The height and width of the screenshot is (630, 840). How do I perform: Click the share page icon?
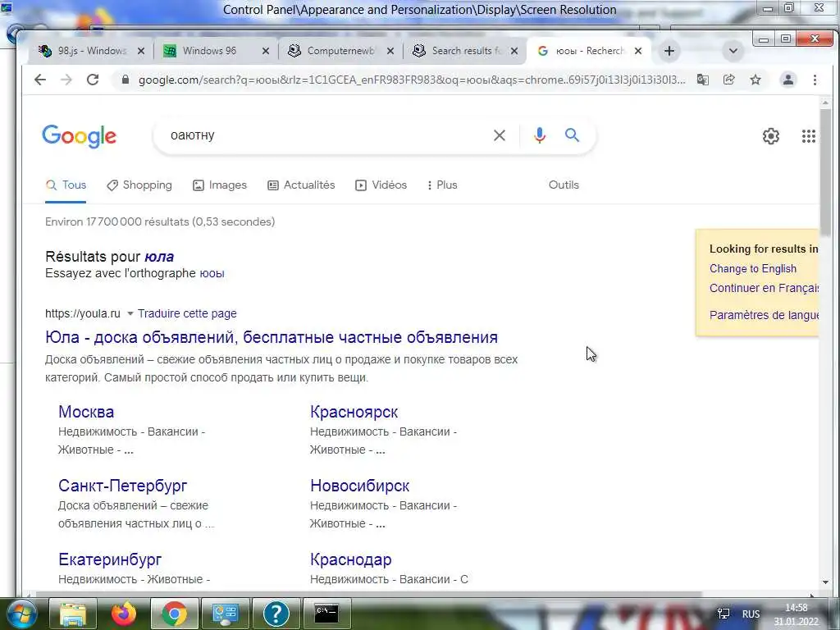tap(729, 80)
